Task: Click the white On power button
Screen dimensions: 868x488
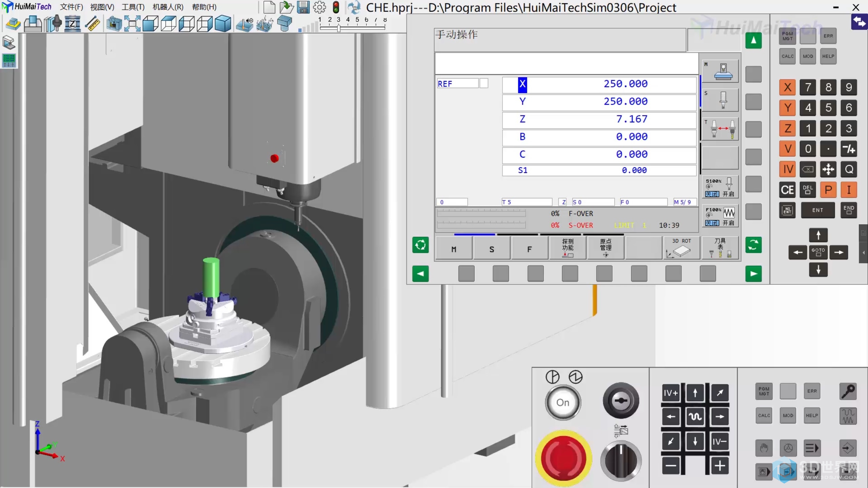Action: point(563,402)
